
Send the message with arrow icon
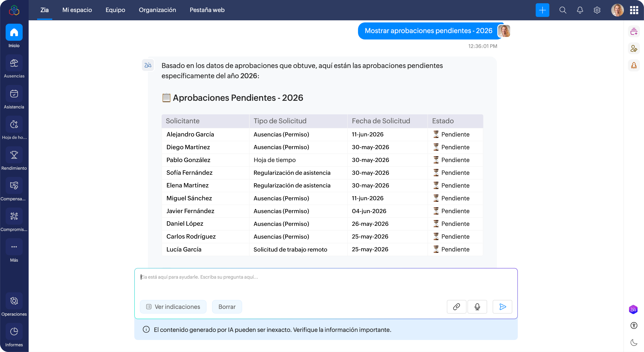click(502, 307)
